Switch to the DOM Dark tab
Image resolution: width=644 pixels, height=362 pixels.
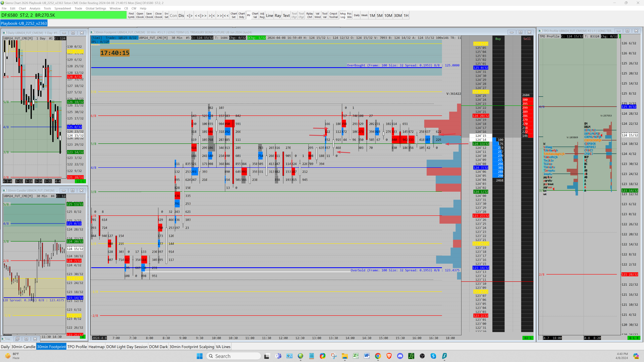coord(158,347)
